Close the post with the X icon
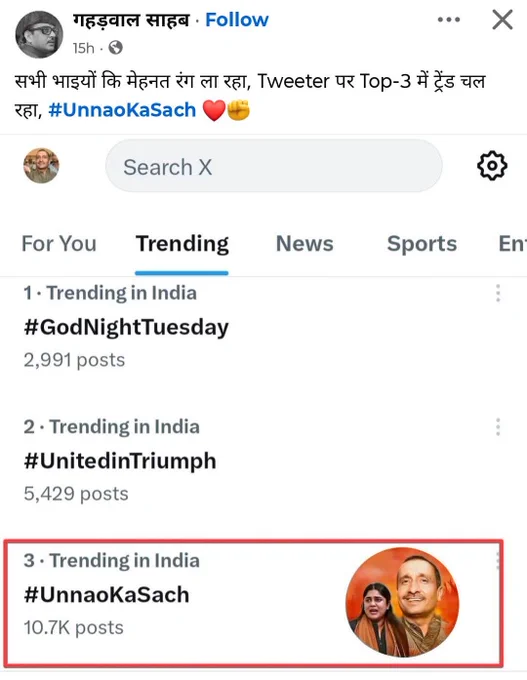 point(502,20)
